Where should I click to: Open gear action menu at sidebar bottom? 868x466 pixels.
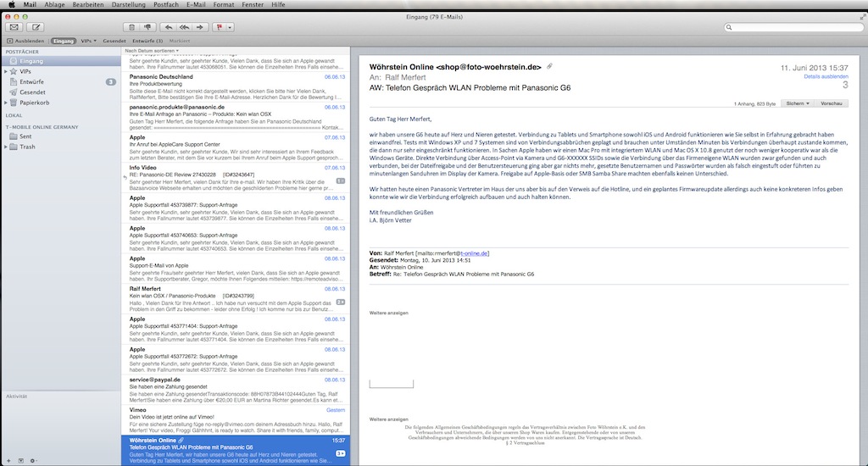pyautogui.click(x=33, y=460)
